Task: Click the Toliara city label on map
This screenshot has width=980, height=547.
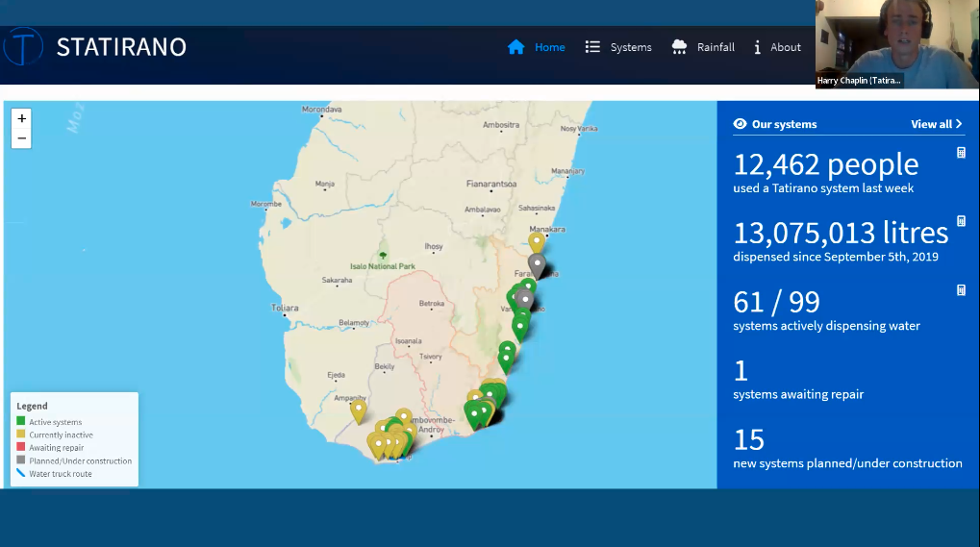Action: tap(285, 308)
